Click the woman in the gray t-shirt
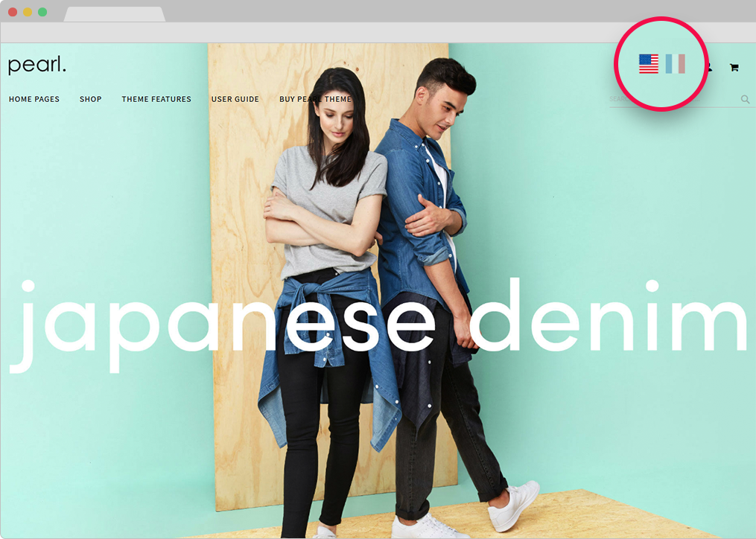Viewport: 756px width, 539px height. click(x=328, y=223)
